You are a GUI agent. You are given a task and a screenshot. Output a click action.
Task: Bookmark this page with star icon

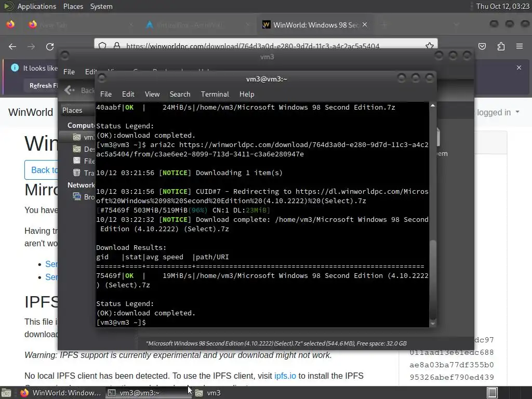(x=430, y=46)
